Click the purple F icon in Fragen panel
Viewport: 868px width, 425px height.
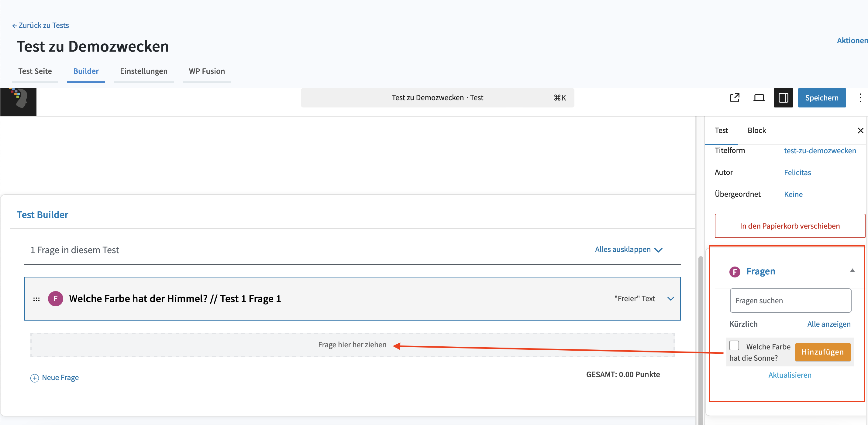tap(735, 272)
